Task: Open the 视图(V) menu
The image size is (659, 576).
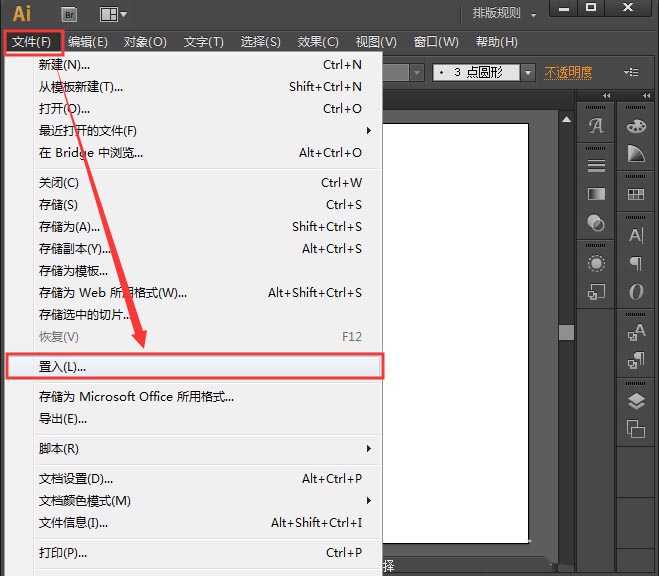Action: (x=376, y=42)
